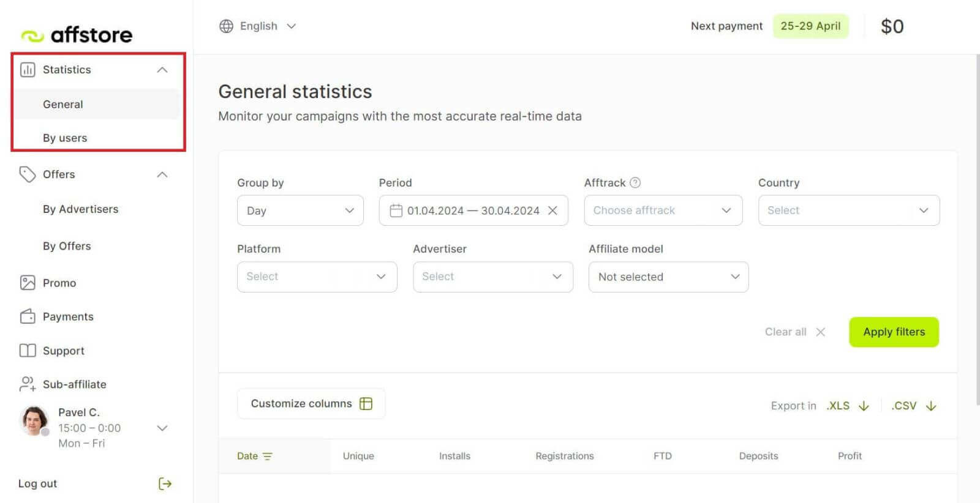Open the Choose afftrack dropdown
This screenshot has width=980, height=503.
point(663,211)
